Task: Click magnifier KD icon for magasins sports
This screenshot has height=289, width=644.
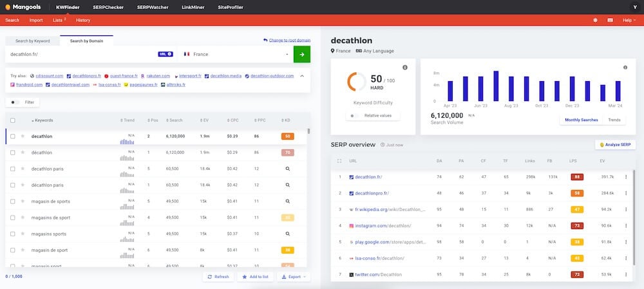Action: [287, 234]
